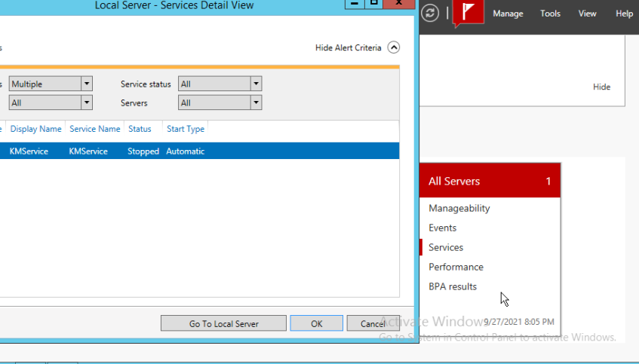Click the Stopped status cell
Image resolution: width=639 pixels, height=364 pixels.
point(143,151)
